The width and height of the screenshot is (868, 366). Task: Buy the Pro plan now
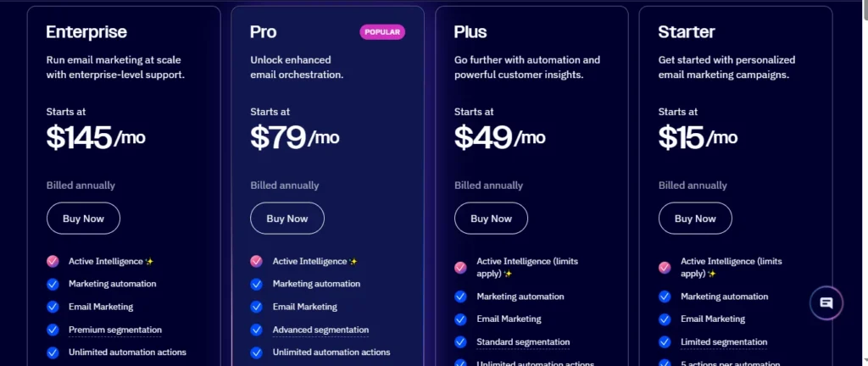(x=287, y=219)
